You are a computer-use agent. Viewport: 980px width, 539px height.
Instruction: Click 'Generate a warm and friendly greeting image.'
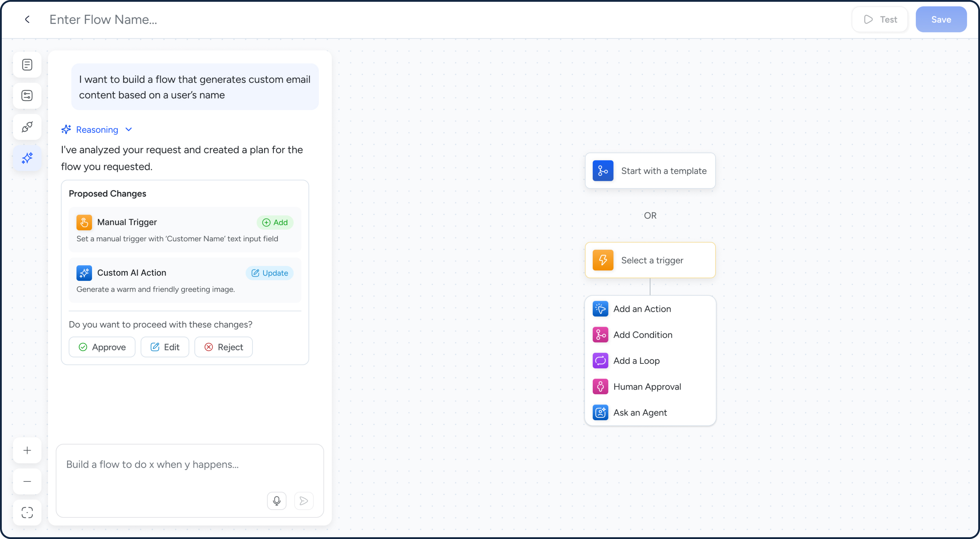156,290
